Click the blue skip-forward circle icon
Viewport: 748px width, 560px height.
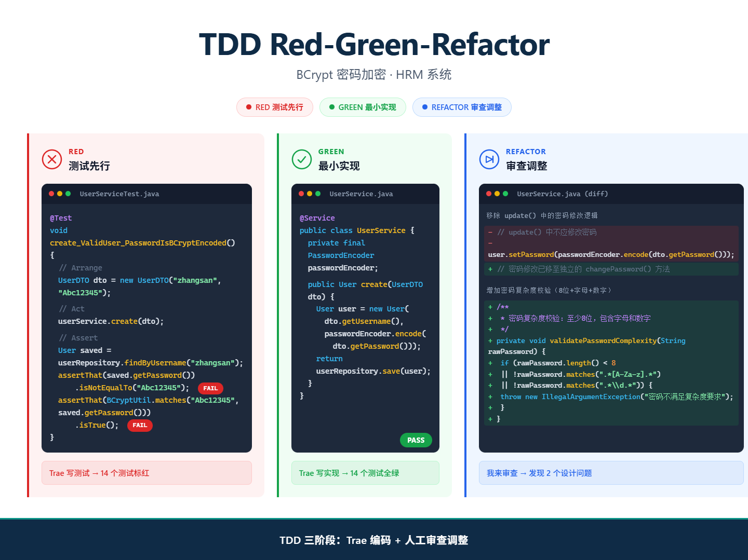click(489, 159)
